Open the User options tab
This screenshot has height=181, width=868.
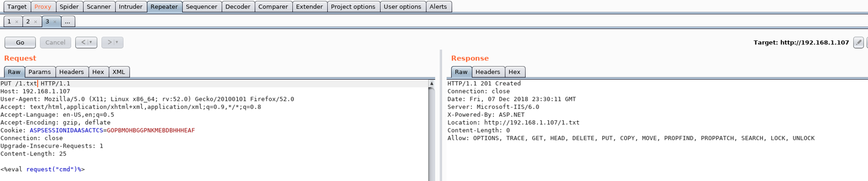pos(402,7)
